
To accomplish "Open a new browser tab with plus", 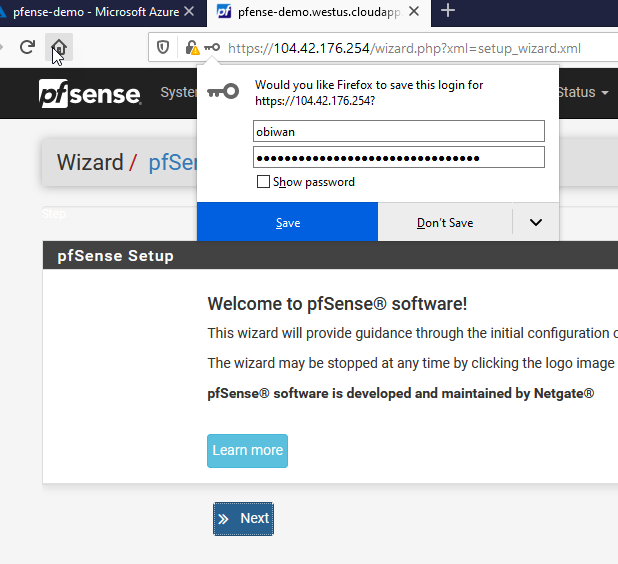I will pos(448,11).
